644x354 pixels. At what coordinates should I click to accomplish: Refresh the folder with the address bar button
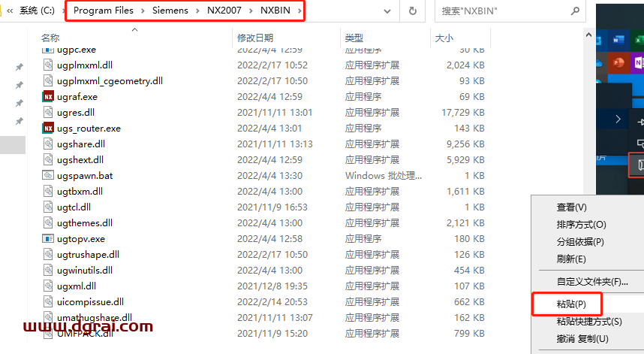click(x=413, y=11)
